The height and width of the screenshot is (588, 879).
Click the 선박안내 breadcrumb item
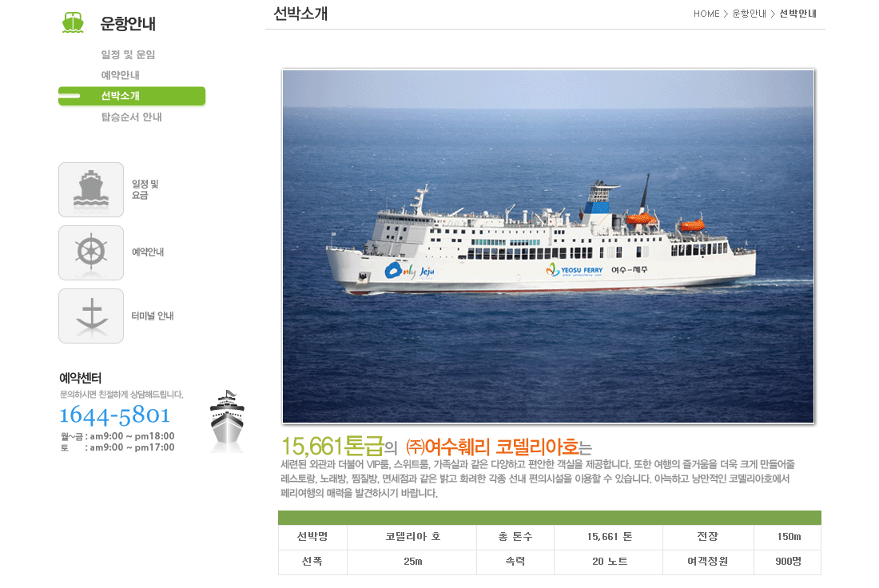tap(797, 14)
